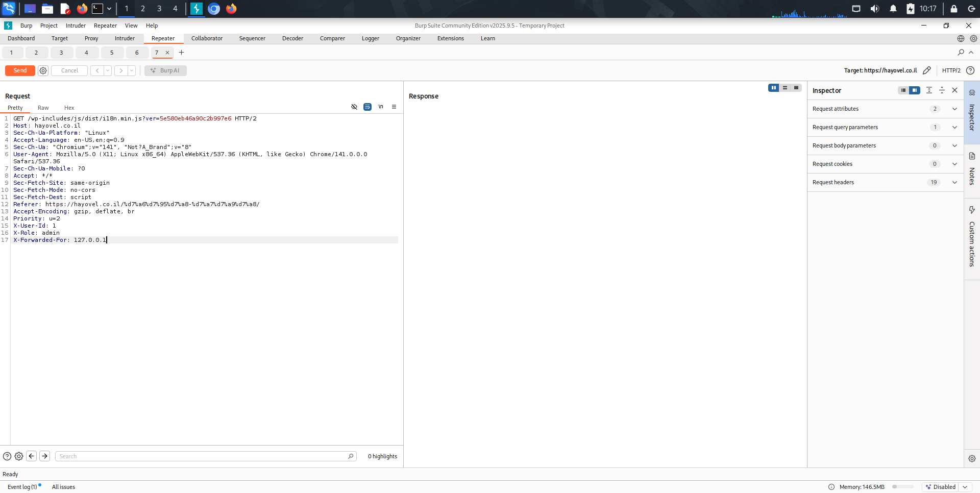Go to previous search match arrow
980x493 pixels.
click(x=32, y=456)
